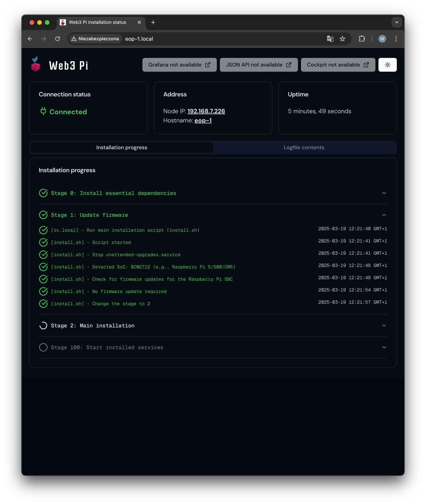
Task: Click the Google Translate icon in address bar
Action: [330, 39]
